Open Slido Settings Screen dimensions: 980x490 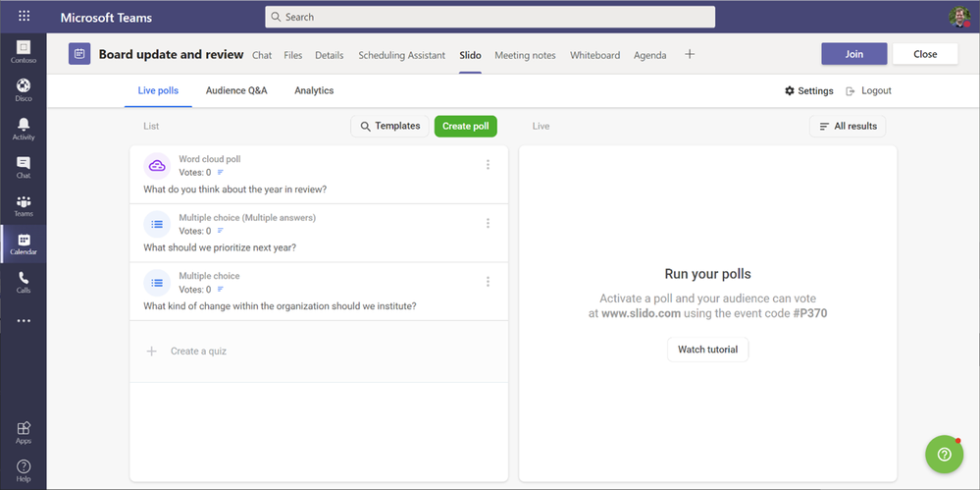[809, 90]
